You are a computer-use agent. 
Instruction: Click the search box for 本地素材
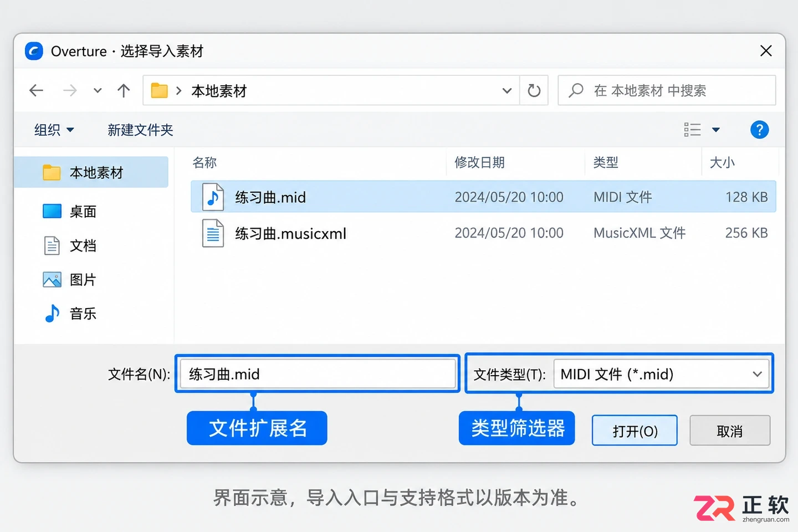pyautogui.click(x=667, y=90)
